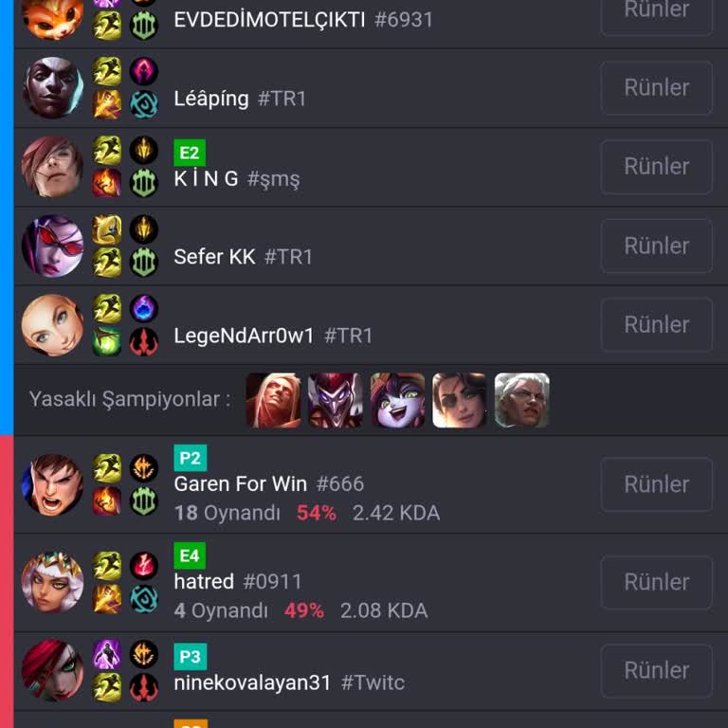Open player name hatred #0911
The width and height of the screenshot is (728, 728).
(x=238, y=582)
